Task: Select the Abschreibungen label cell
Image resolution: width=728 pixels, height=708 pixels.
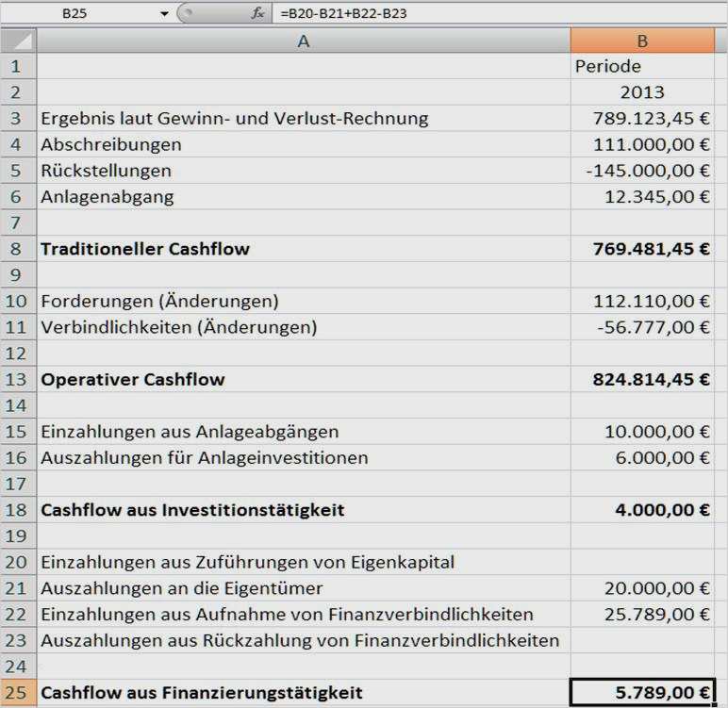Action: pos(304,144)
